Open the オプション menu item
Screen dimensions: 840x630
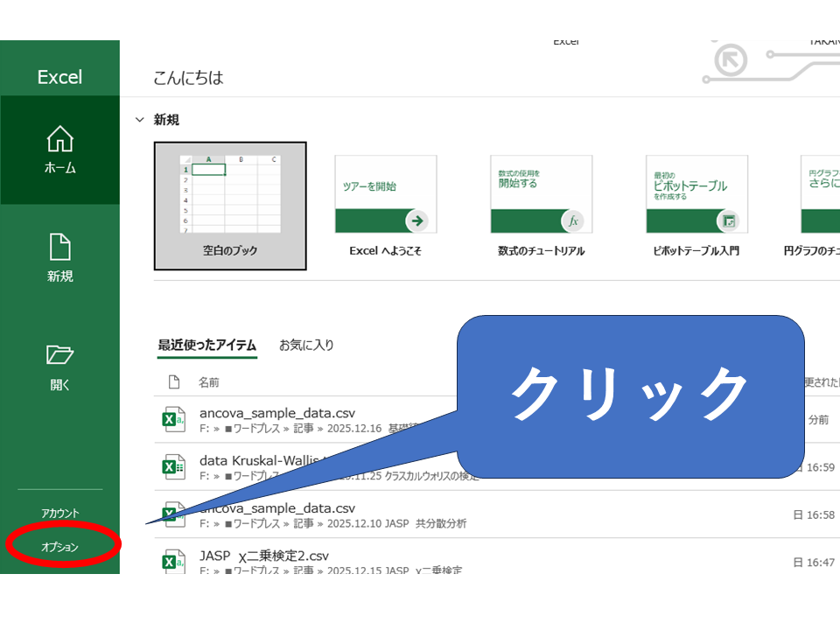tap(59, 547)
